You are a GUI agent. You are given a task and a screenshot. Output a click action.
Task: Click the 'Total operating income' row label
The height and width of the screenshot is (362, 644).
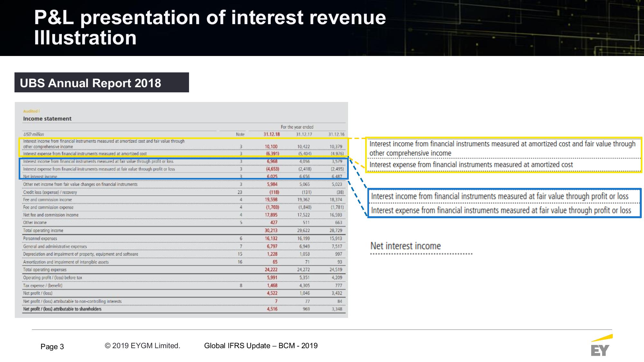[x=43, y=231]
